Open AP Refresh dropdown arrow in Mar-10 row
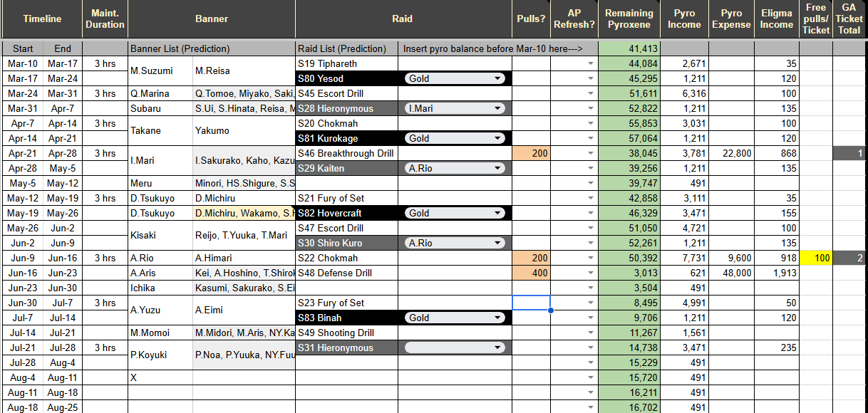 click(590, 63)
